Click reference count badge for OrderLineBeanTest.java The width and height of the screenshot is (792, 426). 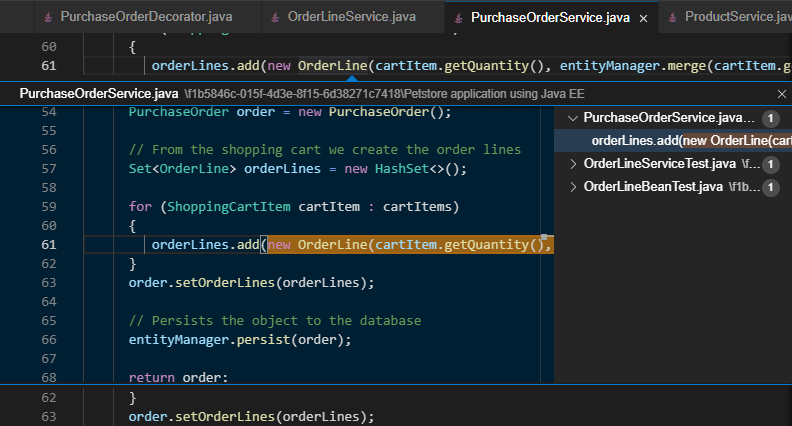click(770, 187)
